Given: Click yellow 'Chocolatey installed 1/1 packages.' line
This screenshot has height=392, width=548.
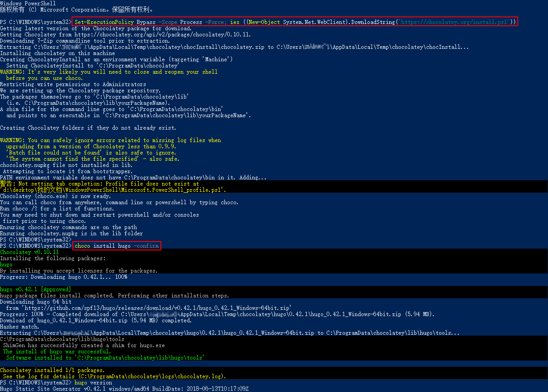Looking at the screenshot, I should (52, 370).
